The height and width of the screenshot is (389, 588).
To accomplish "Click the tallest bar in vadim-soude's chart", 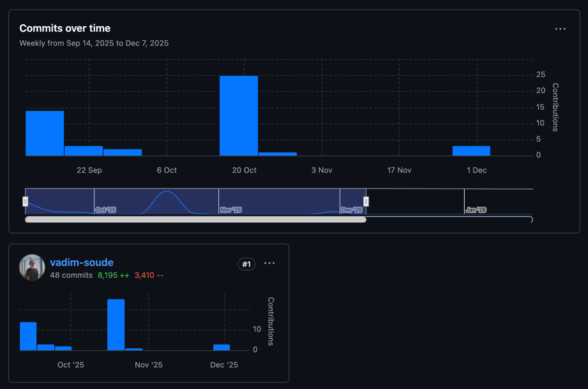I will coord(116,324).
